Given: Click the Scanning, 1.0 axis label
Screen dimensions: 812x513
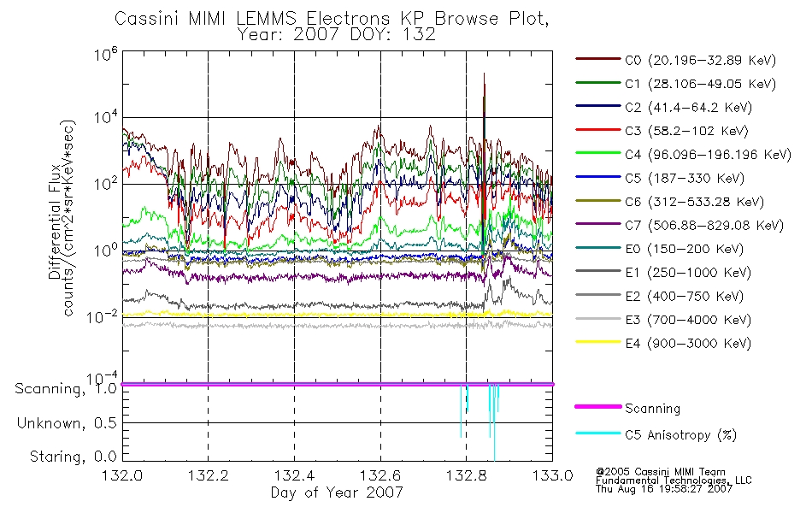Looking at the screenshot, I should 66,389.
